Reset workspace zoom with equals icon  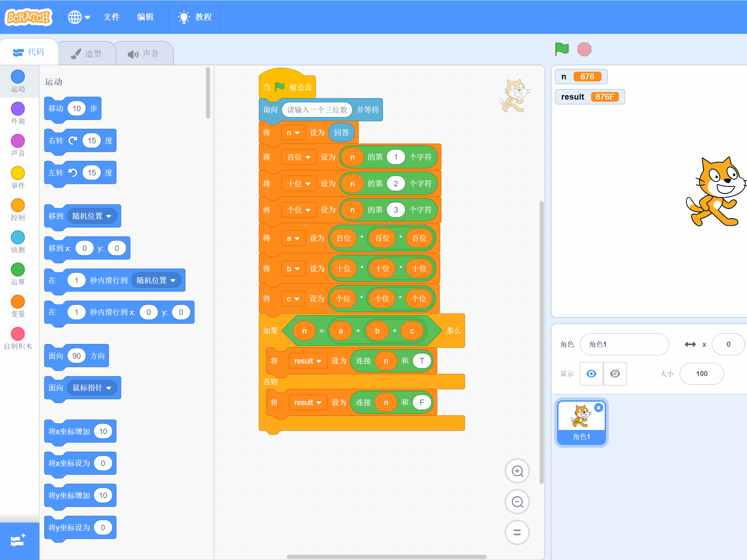tap(517, 532)
